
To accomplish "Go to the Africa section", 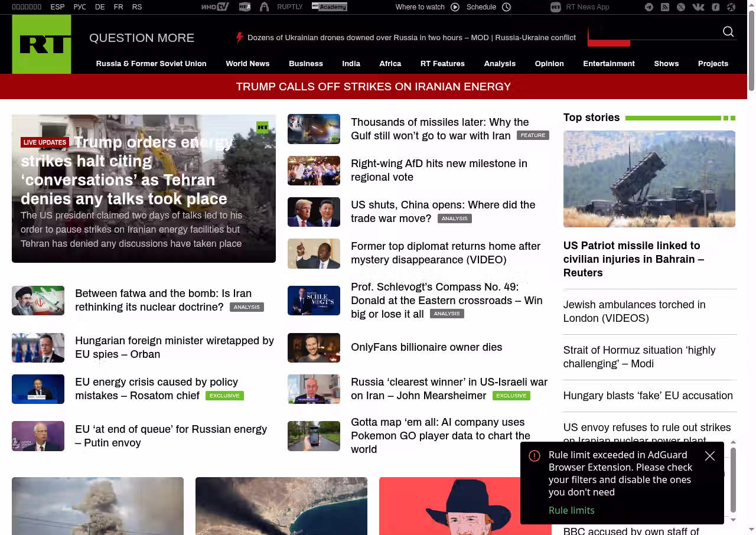I will (x=390, y=64).
